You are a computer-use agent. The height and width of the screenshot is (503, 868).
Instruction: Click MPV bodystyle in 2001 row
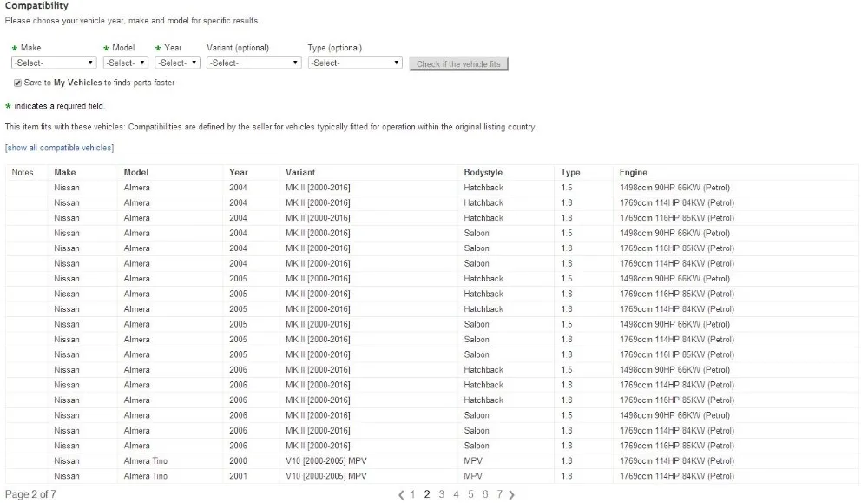(473, 476)
